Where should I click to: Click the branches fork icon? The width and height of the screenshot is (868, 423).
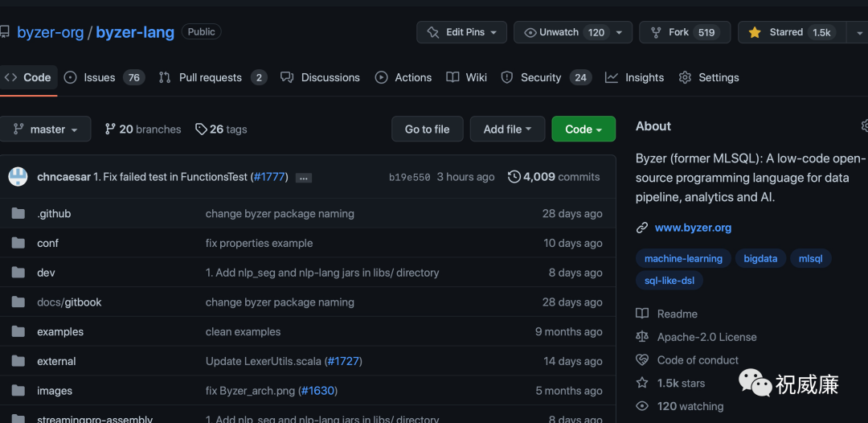tap(110, 129)
